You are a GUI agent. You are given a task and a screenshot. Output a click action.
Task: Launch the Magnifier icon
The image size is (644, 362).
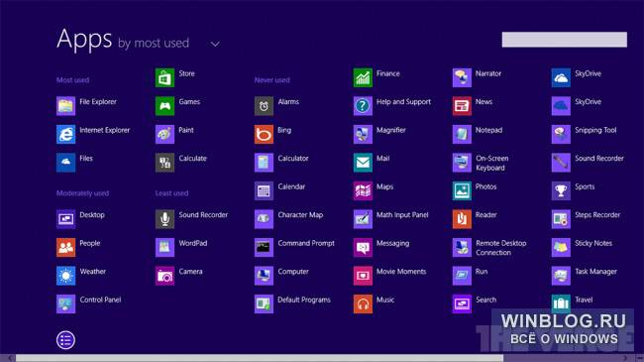click(363, 134)
